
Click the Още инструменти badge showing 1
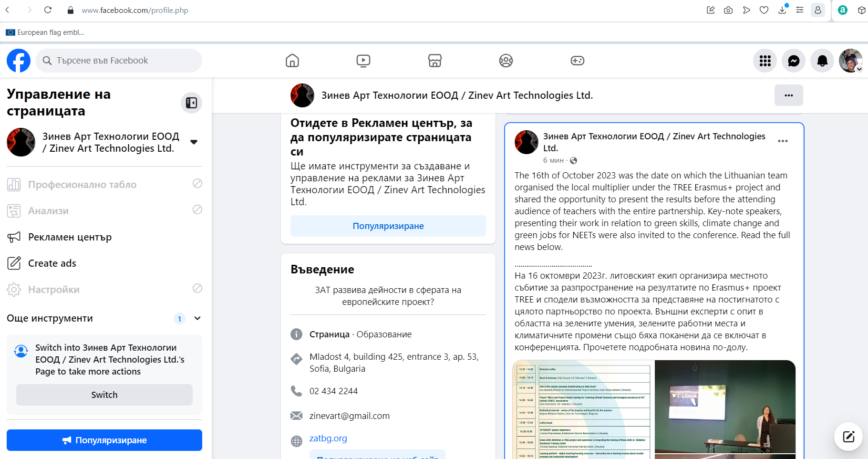click(179, 318)
